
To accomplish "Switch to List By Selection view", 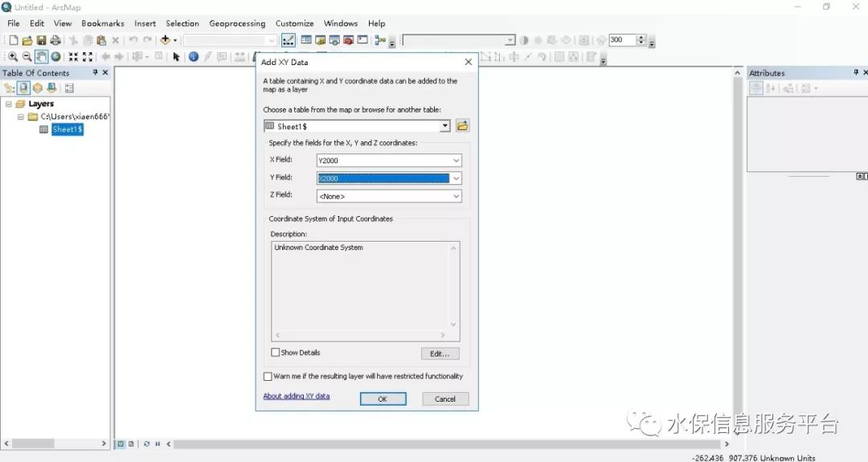I will 51,88.
